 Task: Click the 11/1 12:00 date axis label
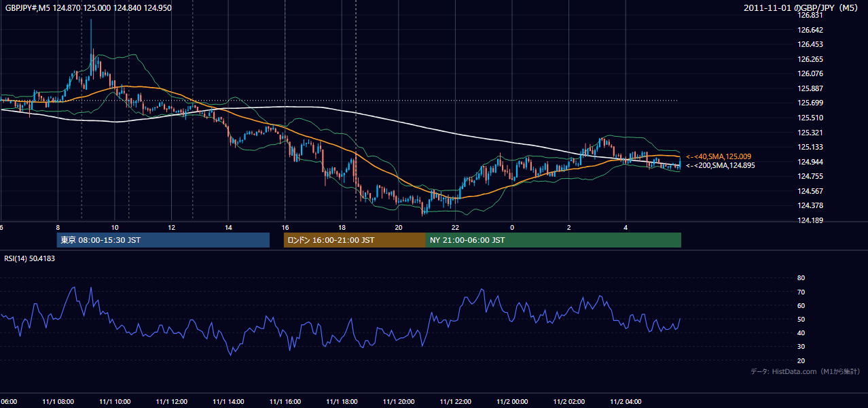tap(171, 401)
